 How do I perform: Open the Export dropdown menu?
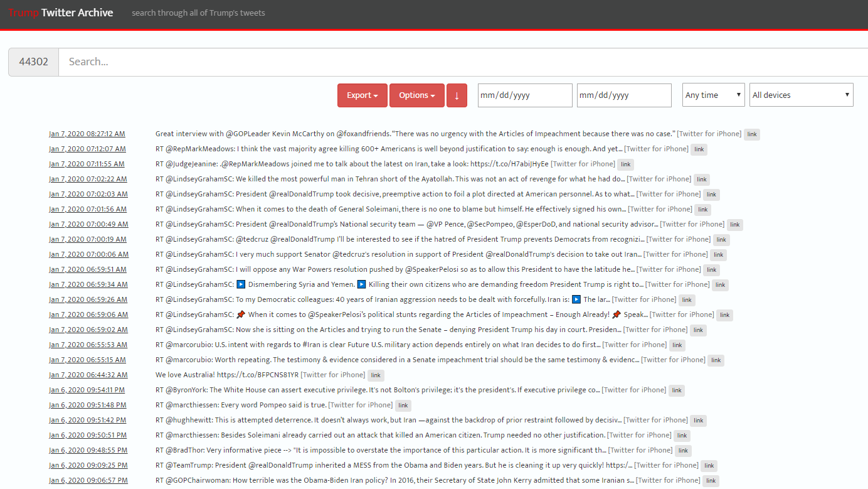point(363,95)
